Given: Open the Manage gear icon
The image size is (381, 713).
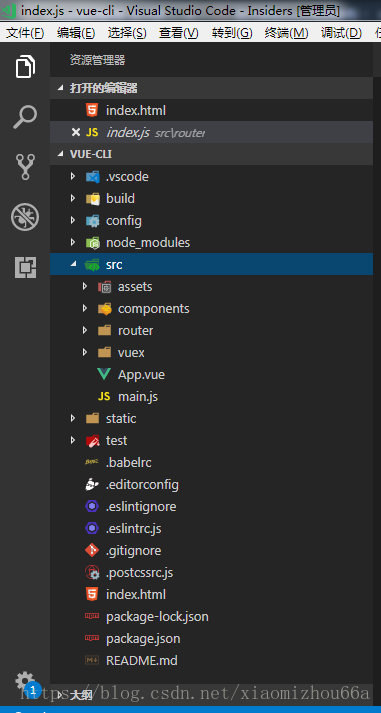Looking at the screenshot, I should [x=25, y=681].
